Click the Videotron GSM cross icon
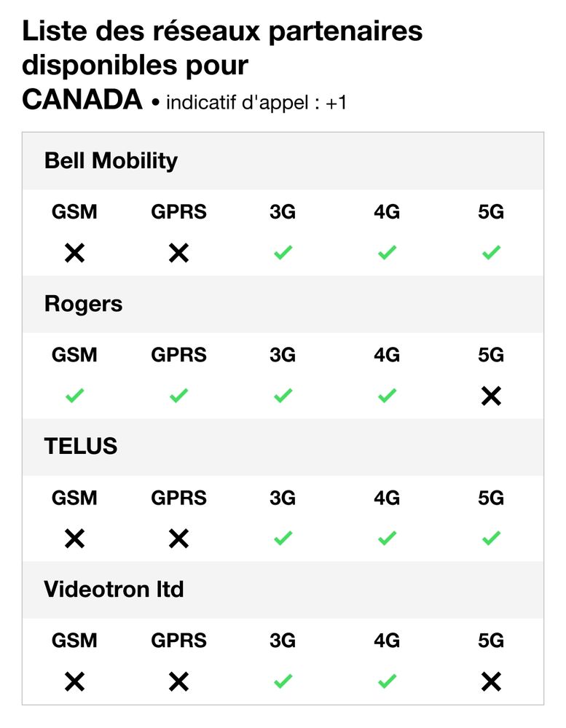Image resolution: width=566 pixels, height=728 pixels. 74,682
